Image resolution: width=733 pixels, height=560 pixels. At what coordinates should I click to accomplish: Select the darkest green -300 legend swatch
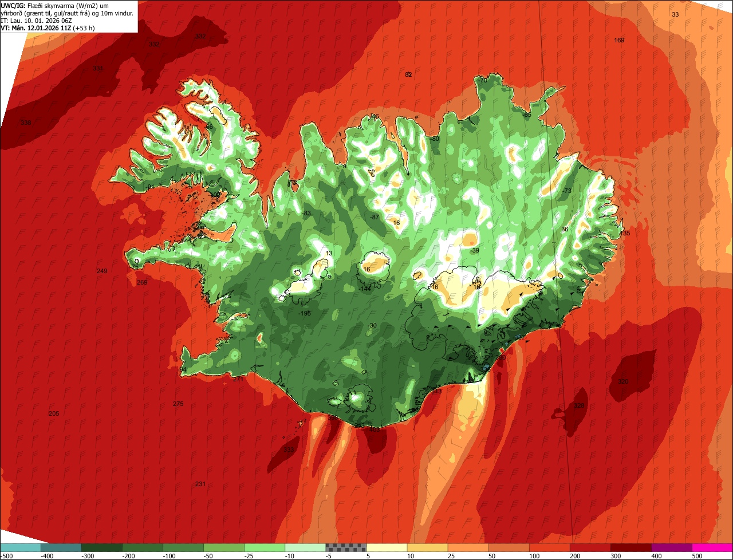[101, 548]
